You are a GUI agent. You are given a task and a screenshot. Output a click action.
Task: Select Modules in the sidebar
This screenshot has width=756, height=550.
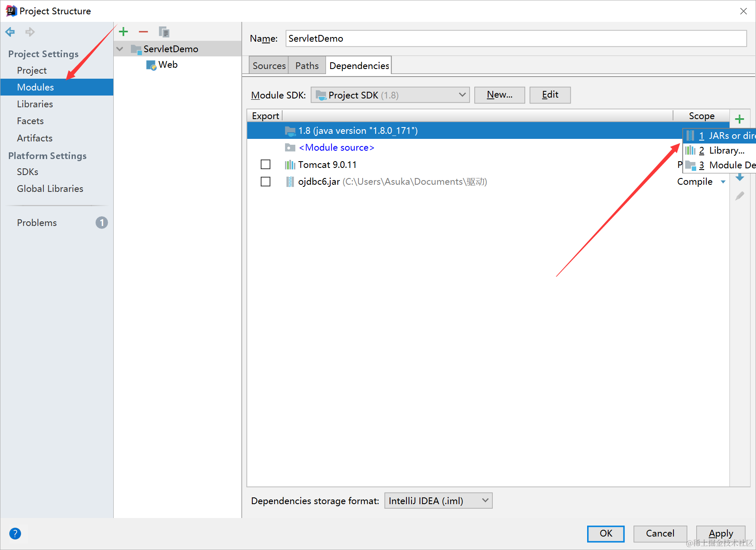[x=57, y=87]
